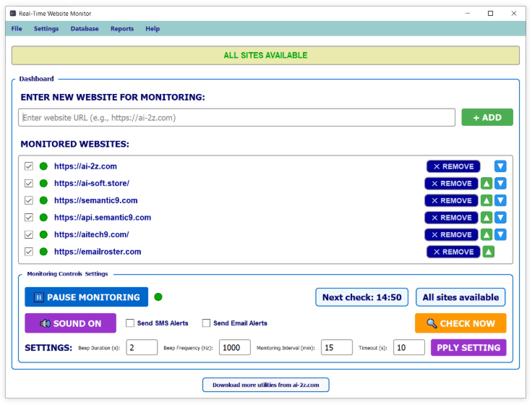Move api.semantic9.com up in list
This screenshot has height=405, width=532.
[486, 218]
